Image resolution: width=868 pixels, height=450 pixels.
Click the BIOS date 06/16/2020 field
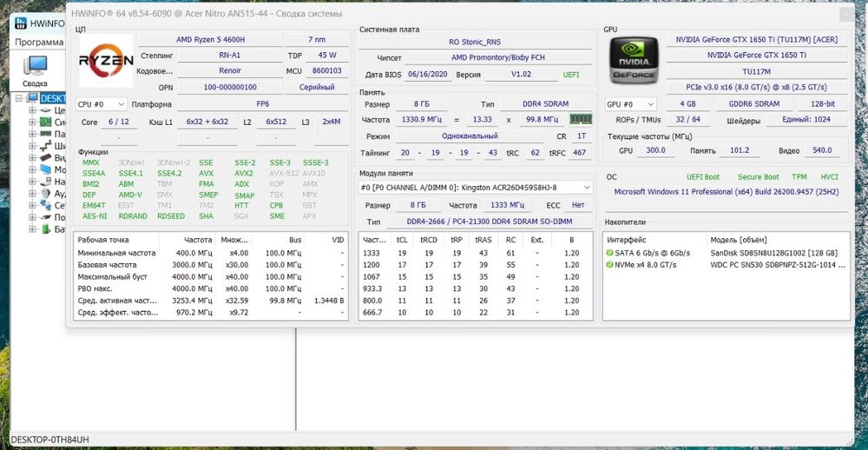coord(429,74)
